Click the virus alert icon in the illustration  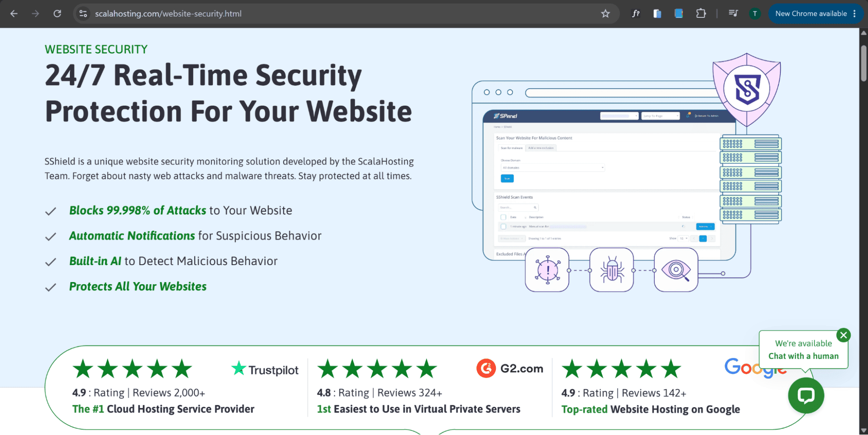(x=547, y=270)
